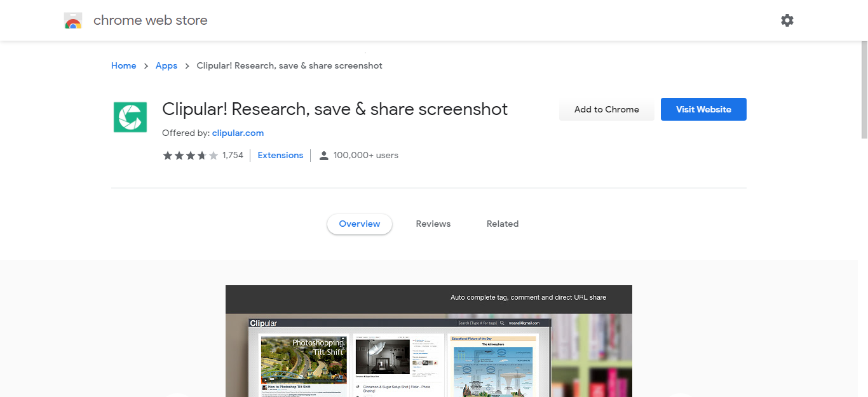Open the Extensions category link
This screenshot has width=868, height=397.
280,155
